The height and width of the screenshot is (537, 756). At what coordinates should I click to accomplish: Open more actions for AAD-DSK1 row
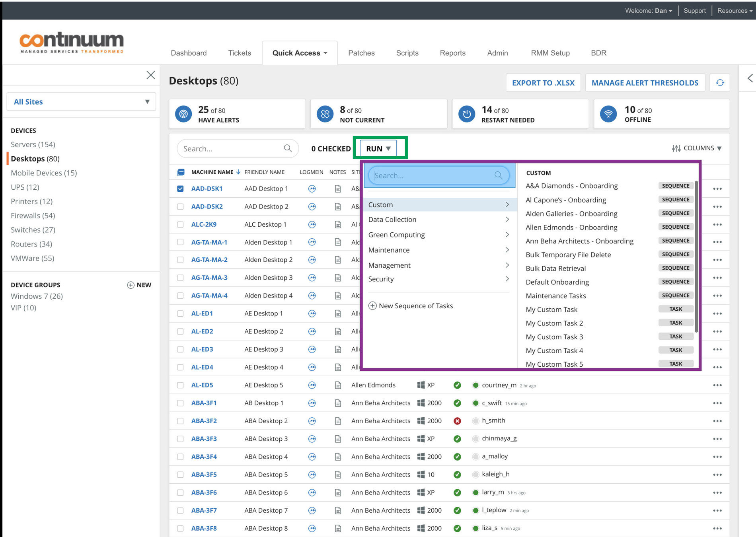(717, 189)
